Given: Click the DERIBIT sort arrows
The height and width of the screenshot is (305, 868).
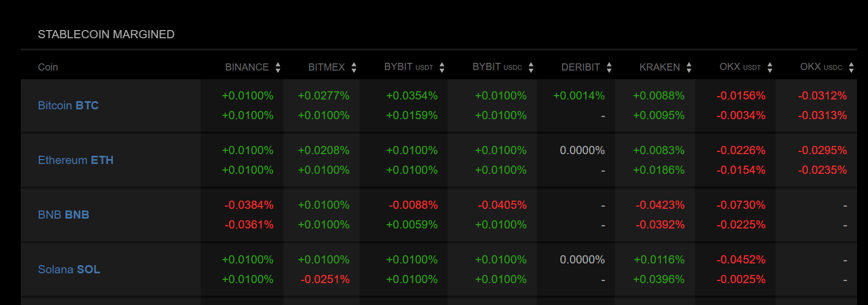Looking at the screenshot, I should click(x=609, y=67).
